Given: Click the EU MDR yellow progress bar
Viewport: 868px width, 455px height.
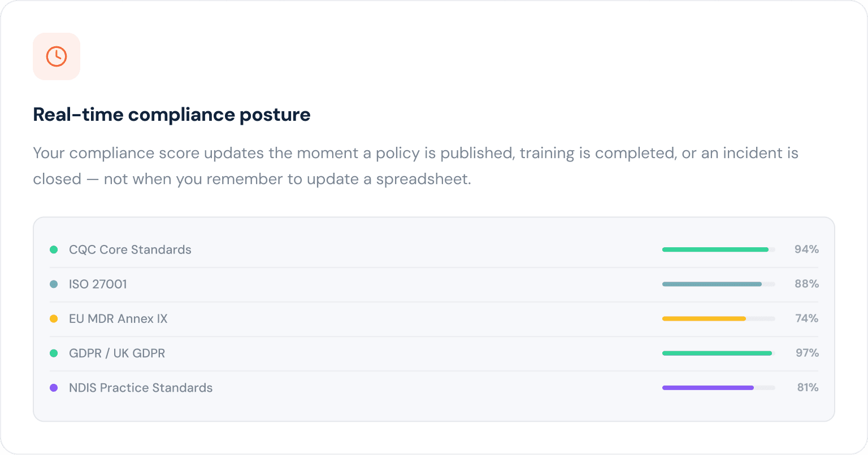Looking at the screenshot, I should pyautogui.click(x=704, y=318).
